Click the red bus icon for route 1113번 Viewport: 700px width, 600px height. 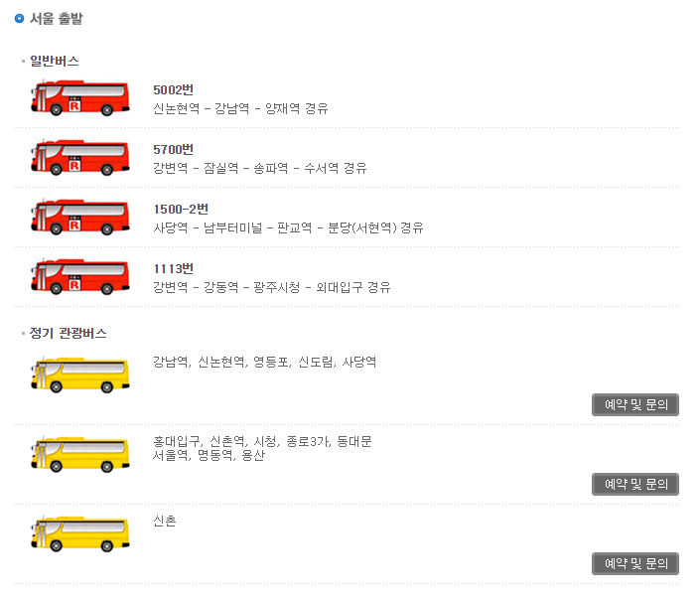pyautogui.click(x=80, y=277)
